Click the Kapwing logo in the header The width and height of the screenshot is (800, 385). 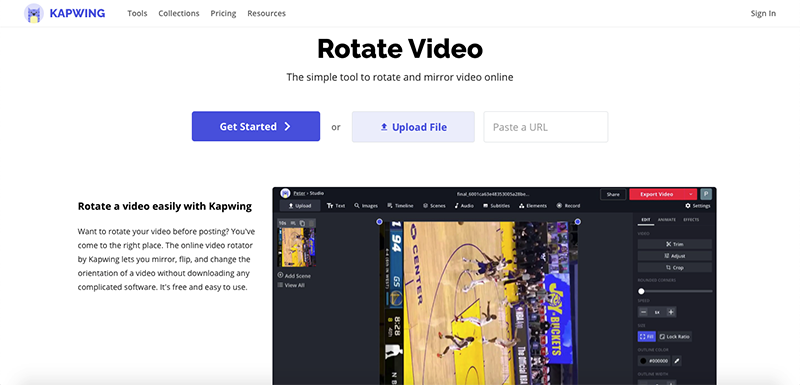[64, 13]
